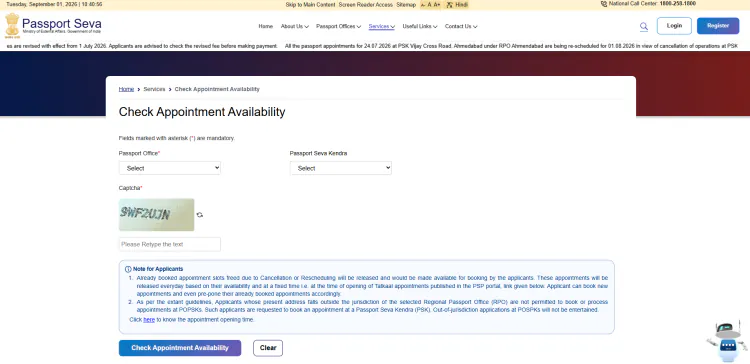Open the search magnifier icon
The height and width of the screenshot is (364, 750).
644,26
